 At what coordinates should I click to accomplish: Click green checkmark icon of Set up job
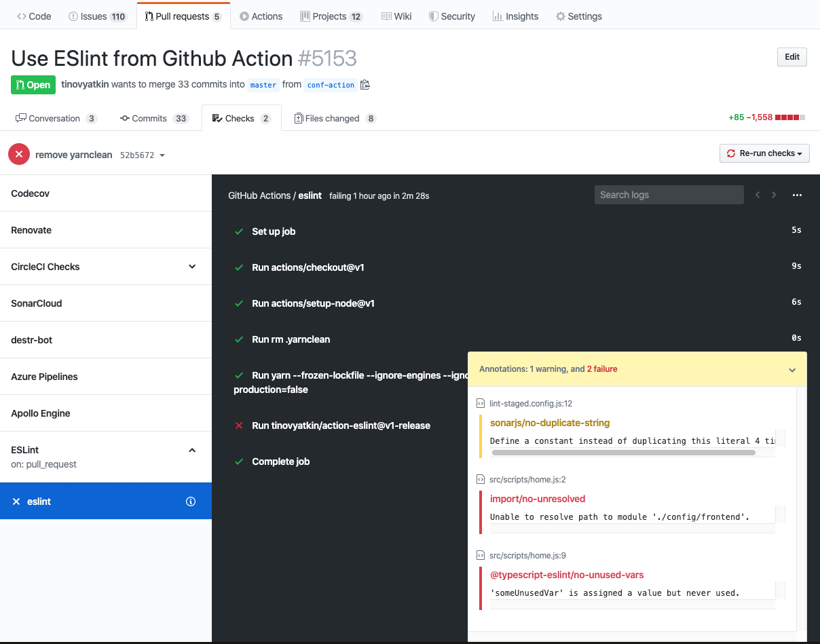pyautogui.click(x=239, y=231)
